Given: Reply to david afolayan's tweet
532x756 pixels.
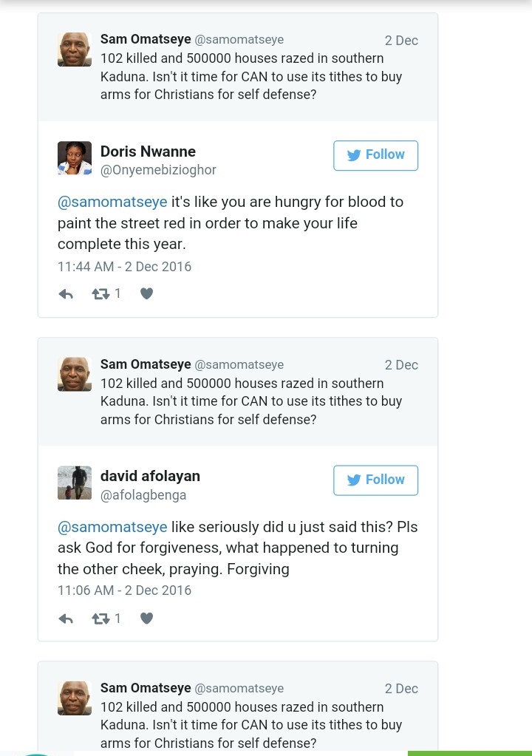Looking at the screenshot, I should (66, 619).
